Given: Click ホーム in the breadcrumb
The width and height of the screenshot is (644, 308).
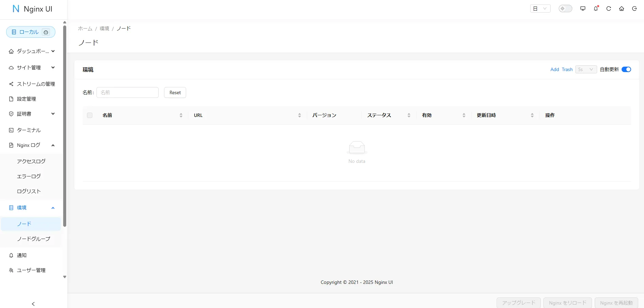Looking at the screenshot, I should pos(85,29).
